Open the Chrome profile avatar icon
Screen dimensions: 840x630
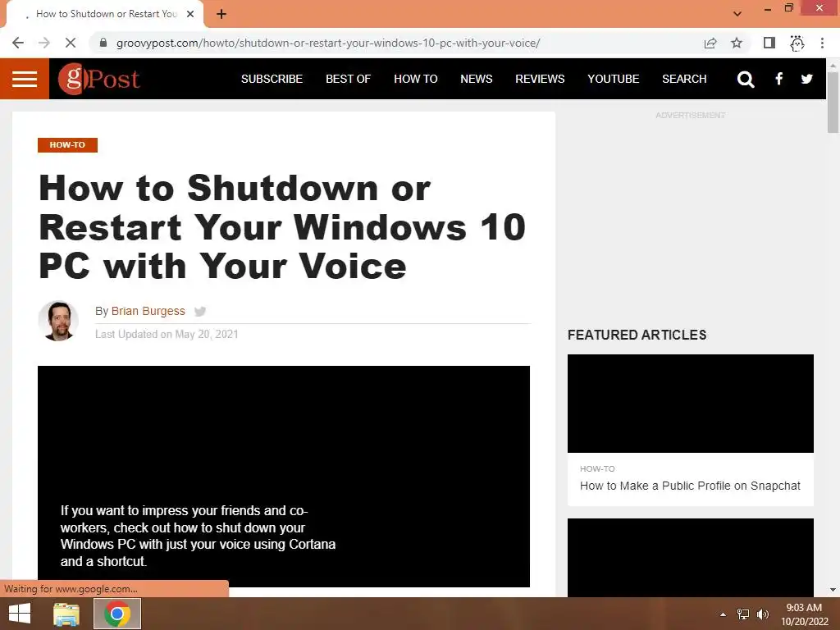797,43
